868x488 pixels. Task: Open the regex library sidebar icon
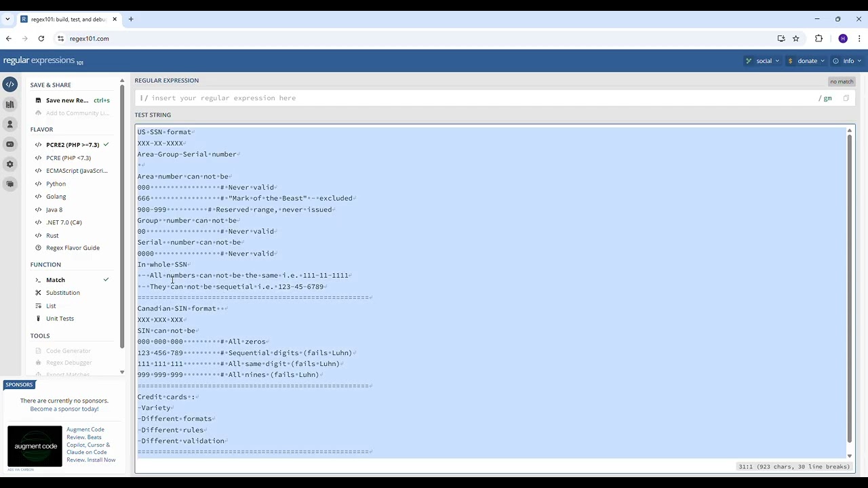click(x=9, y=104)
